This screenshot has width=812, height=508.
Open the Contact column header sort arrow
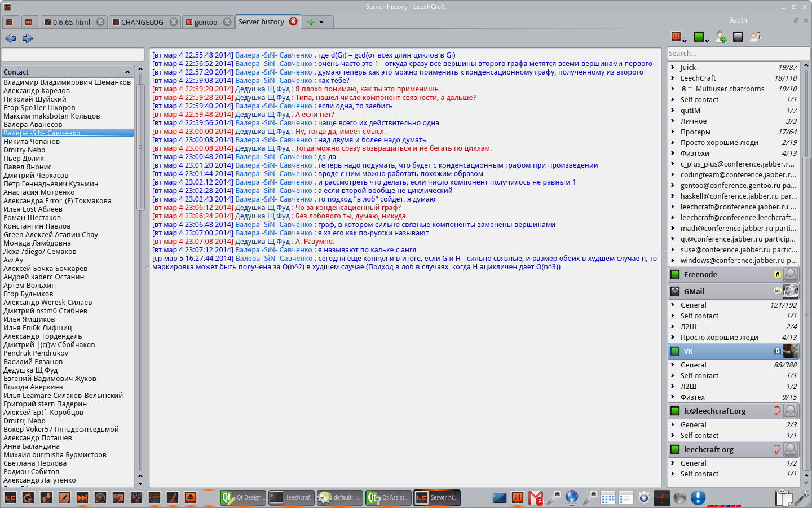pos(127,72)
